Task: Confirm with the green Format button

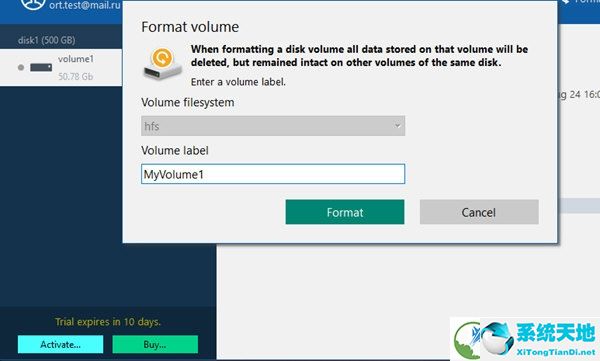Action: click(345, 212)
